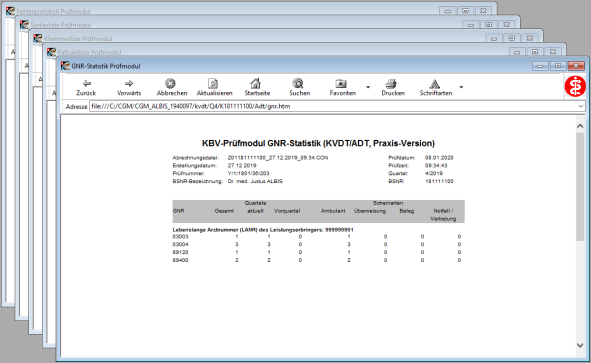The image size is (591, 363).
Task: Close the Fehlerprotokoll Prüfmodul window
Action: 483,11
